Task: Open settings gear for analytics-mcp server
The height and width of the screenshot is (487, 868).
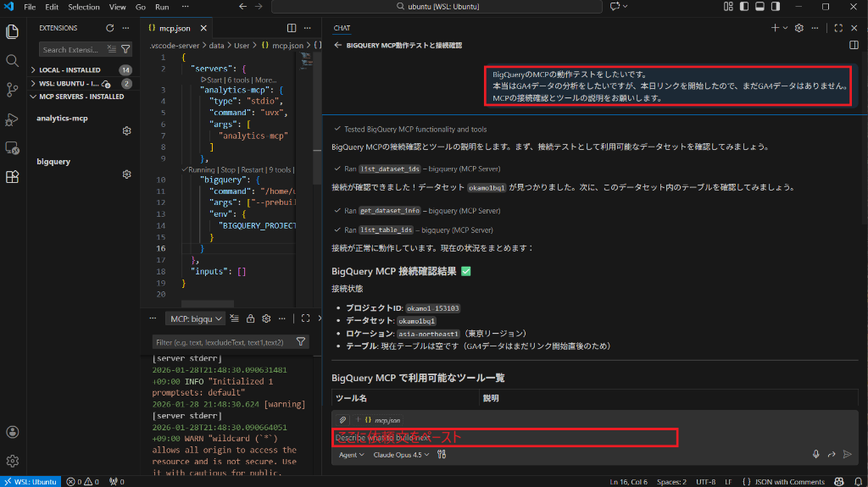Action: tap(127, 130)
